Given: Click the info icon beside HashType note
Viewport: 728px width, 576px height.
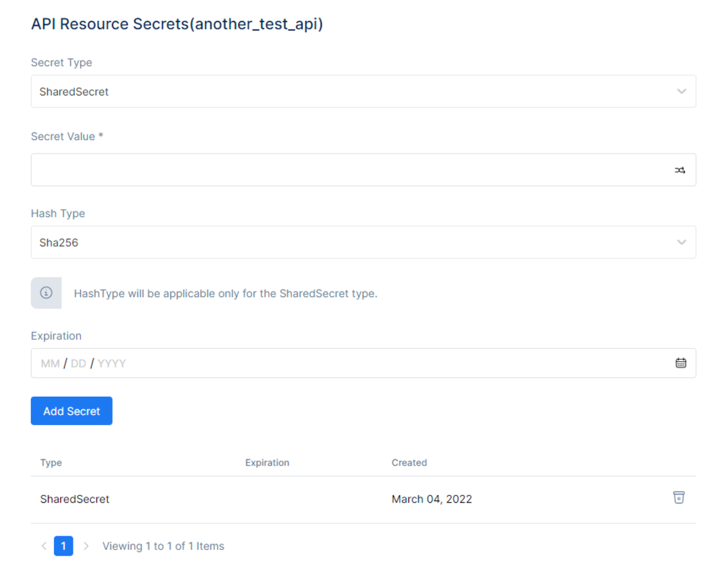Looking at the screenshot, I should tap(46, 293).
